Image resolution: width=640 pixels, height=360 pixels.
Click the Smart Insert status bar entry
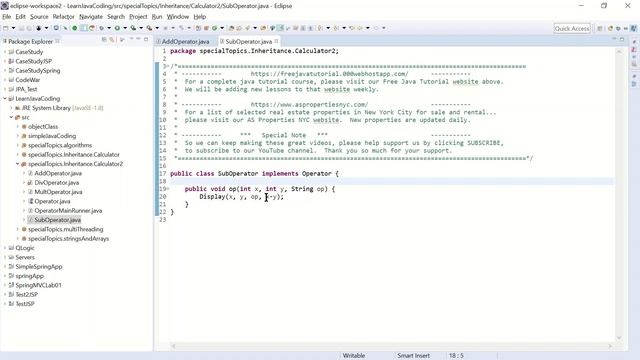click(413, 356)
